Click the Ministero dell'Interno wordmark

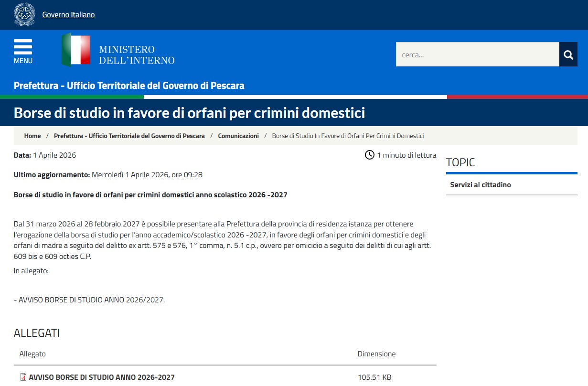click(x=136, y=55)
